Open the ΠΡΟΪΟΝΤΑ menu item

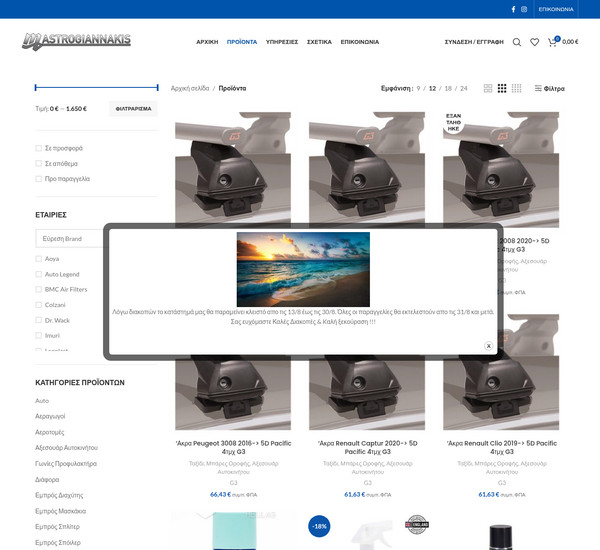pos(242,42)
